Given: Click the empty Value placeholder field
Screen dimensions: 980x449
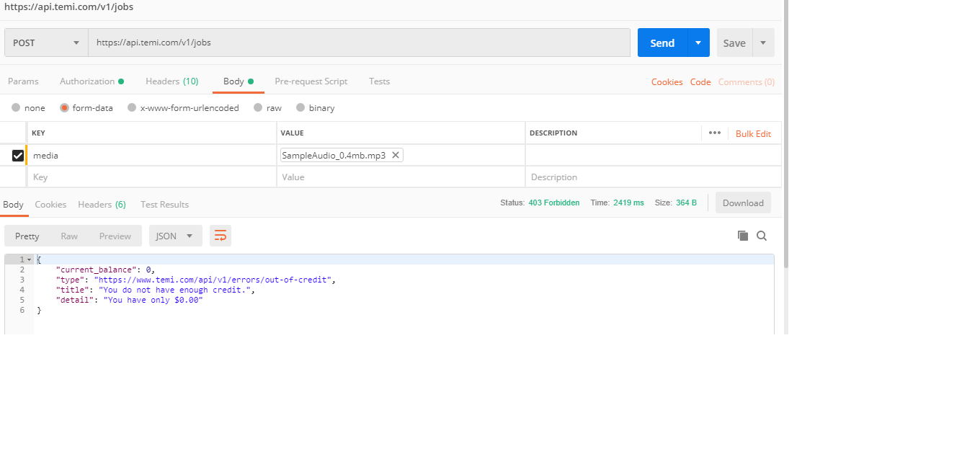Looking at the screenshot, I should (401, 177).
